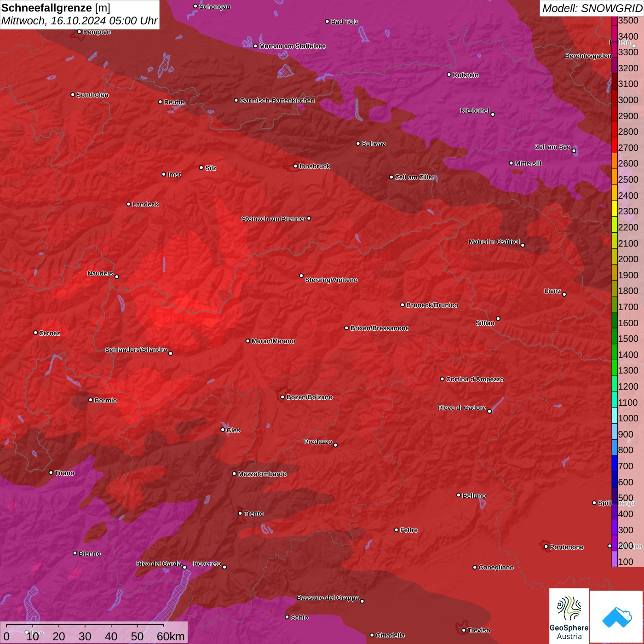The image size is (644, 644).
Task: Click the Bormio location dot
Action: coord(91,400)
